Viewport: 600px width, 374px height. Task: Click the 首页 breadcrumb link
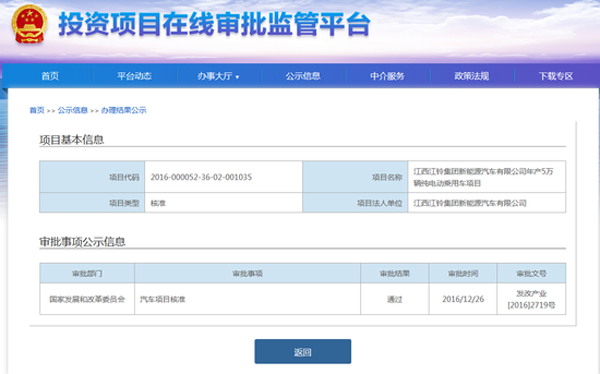pyautogui.click(x=37, y=110)
